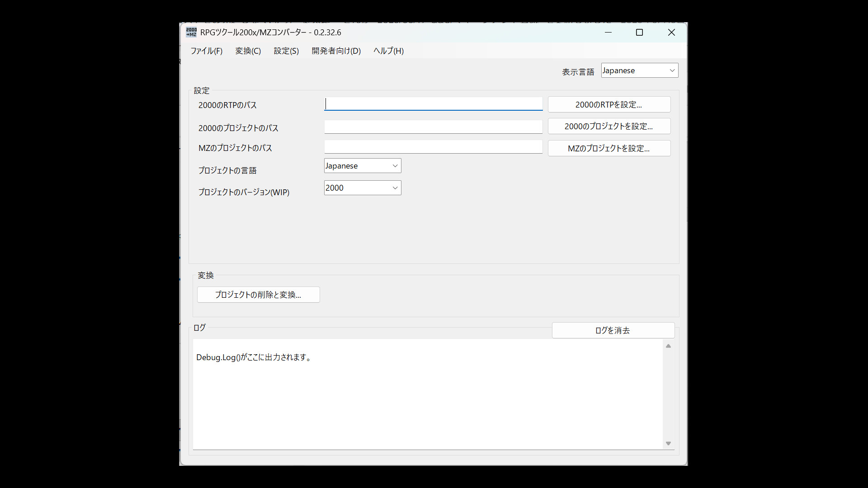
Task: Open the 設定(S) menu
Action: click(286, 51)
